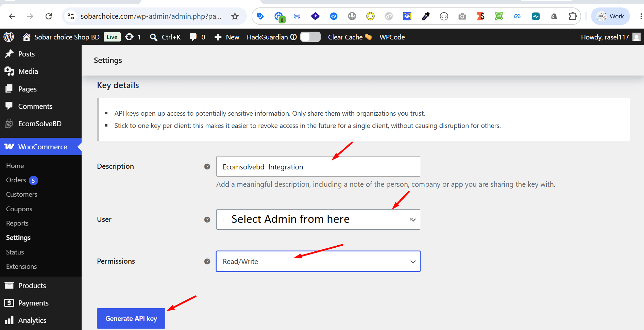Open the Permissions Read/Write dropdown
The image size is (644, 330).
click(x=318, y=261)
